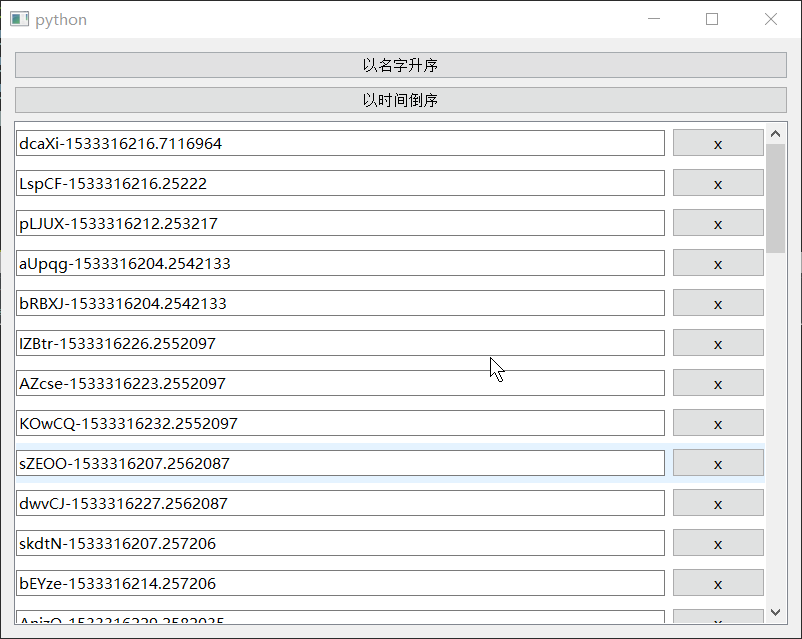This screenshot has height=639, width=802.
Task: Select the pLJUX-1533316212.253217 input box
Action: tap(340, 223)
